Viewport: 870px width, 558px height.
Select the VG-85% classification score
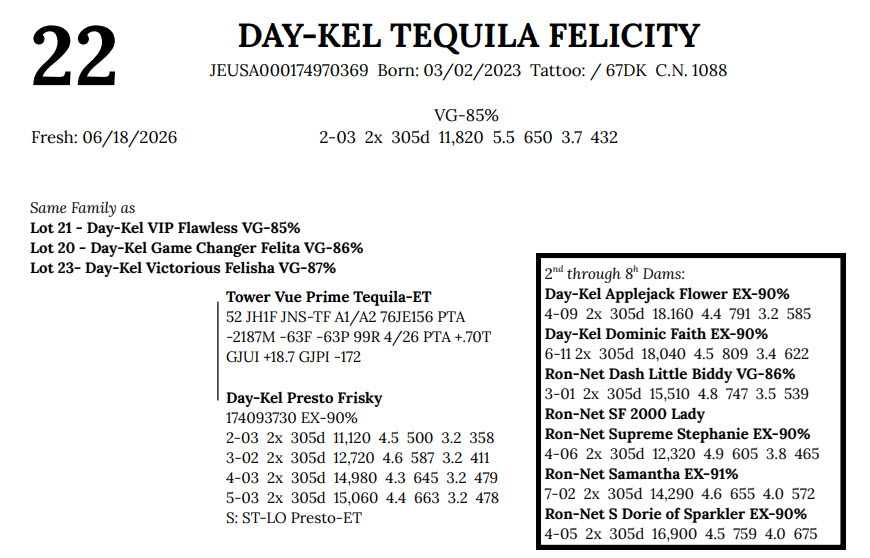pos(466,115)
